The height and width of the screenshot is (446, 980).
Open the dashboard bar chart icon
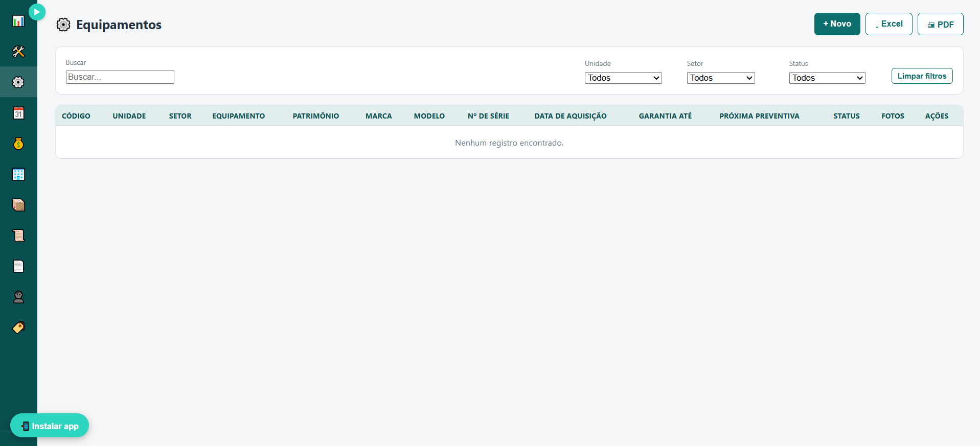point(18,21)
